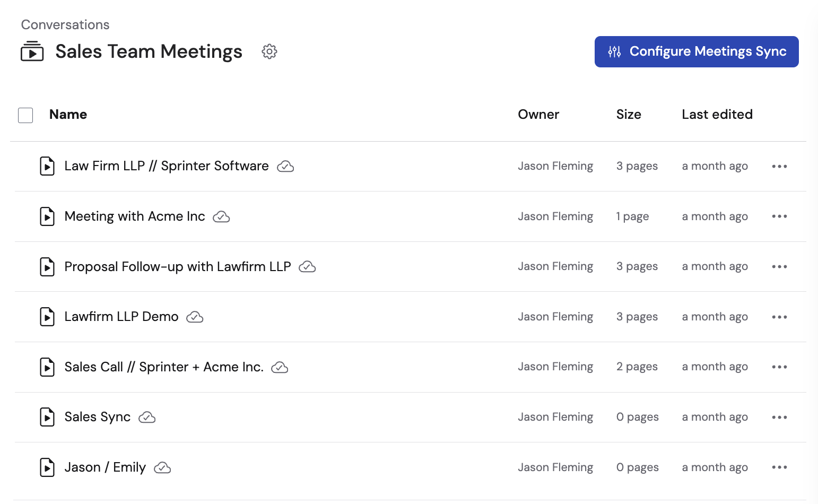Click the sliders icon inside Configure Meetings Sync
Viewport: 818px width, 504px height.
614,51
